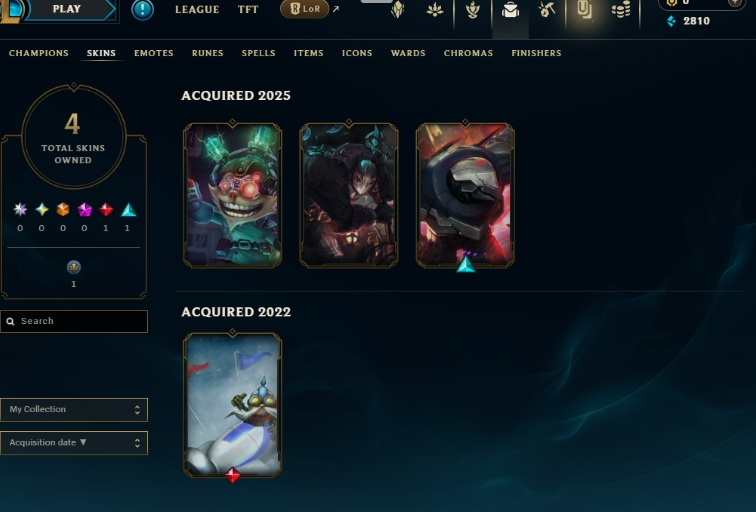Click the Legendary red gem filter

pos(106,209)
